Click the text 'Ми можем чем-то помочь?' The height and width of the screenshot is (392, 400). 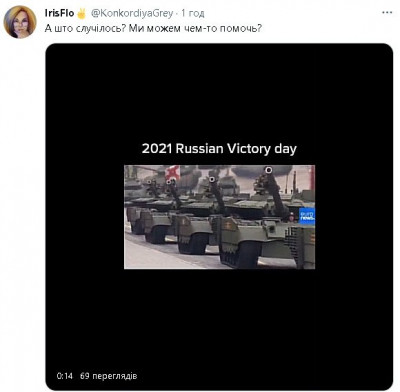point(195,28)
